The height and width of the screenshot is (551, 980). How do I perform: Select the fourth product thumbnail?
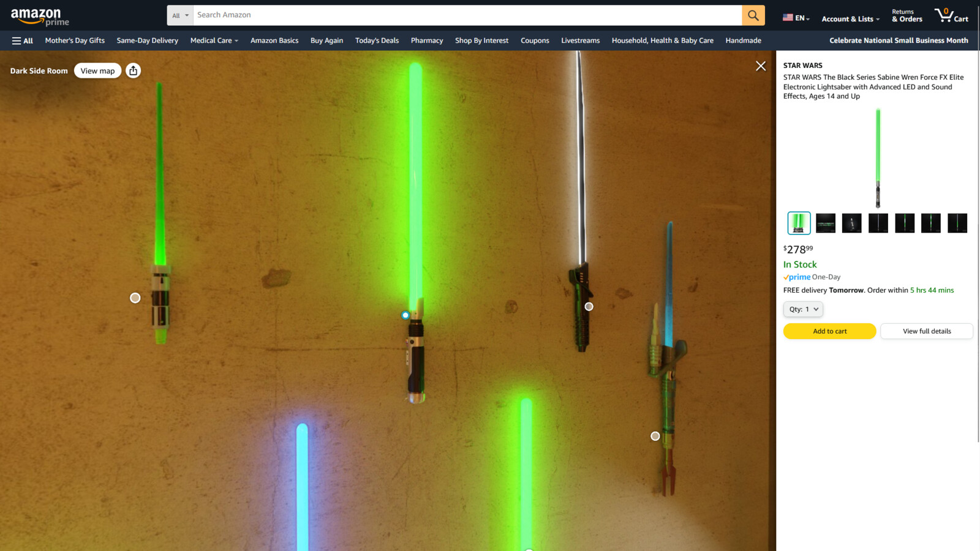(x=878, y=223)
